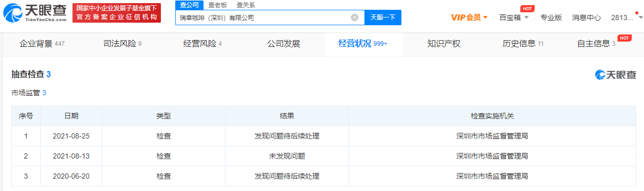Select the 查老板 search tab
Image resolution: width=644 pixels, height=191 pixels.
pos(217,5)
